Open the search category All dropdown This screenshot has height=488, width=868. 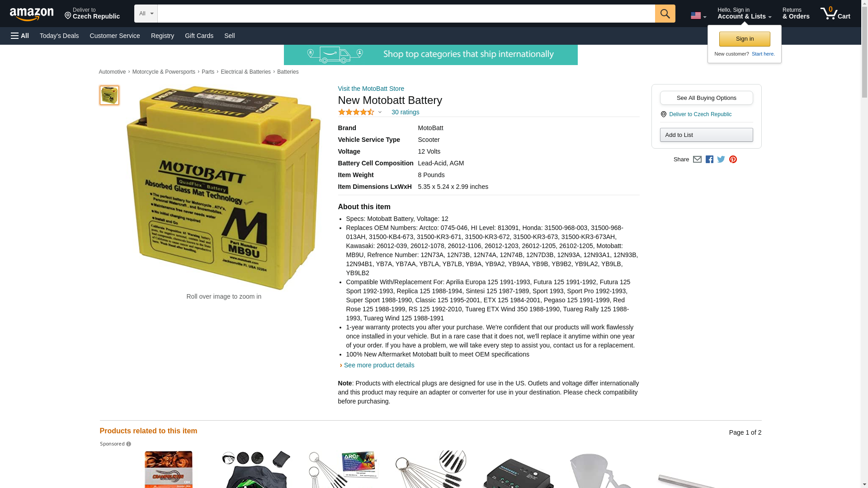click(x=146, y=14)
